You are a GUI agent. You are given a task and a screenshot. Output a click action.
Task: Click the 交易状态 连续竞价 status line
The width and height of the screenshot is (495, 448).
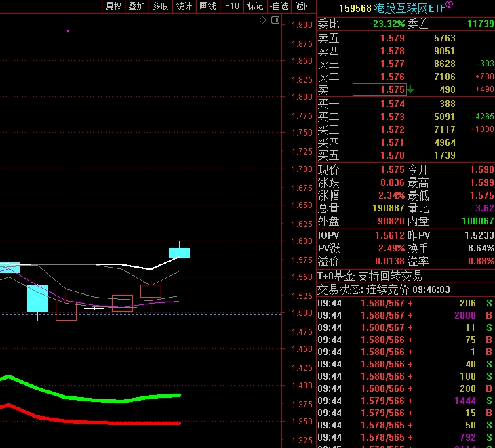tap(384, 289)
